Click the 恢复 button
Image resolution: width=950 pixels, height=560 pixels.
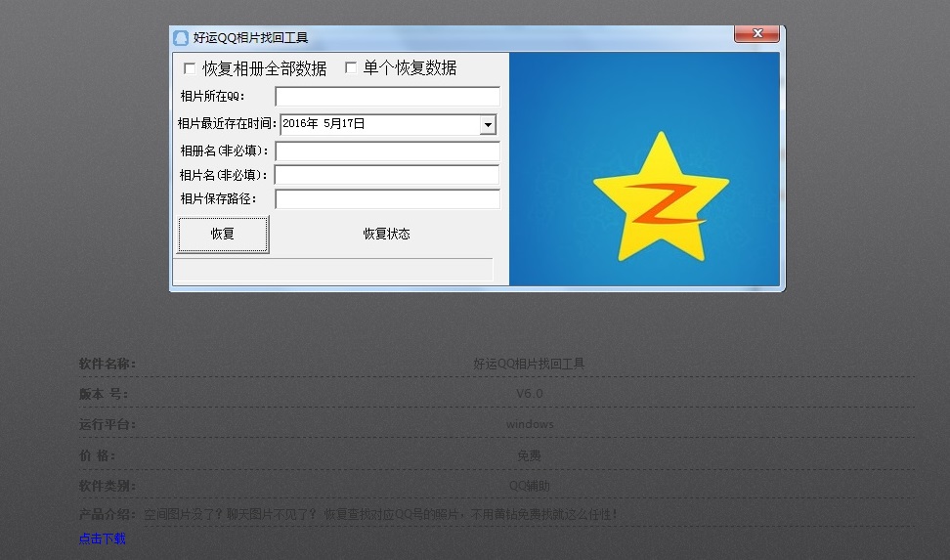click(223, 234)
